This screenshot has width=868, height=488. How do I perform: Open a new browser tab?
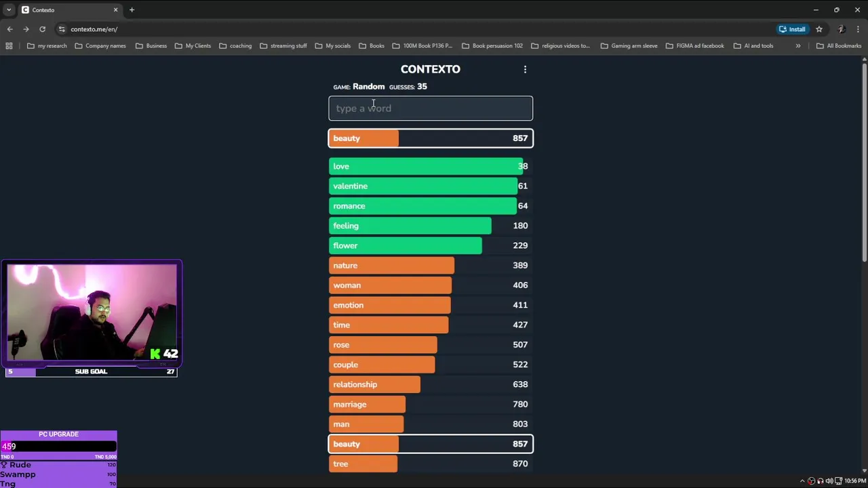[132, 10]
